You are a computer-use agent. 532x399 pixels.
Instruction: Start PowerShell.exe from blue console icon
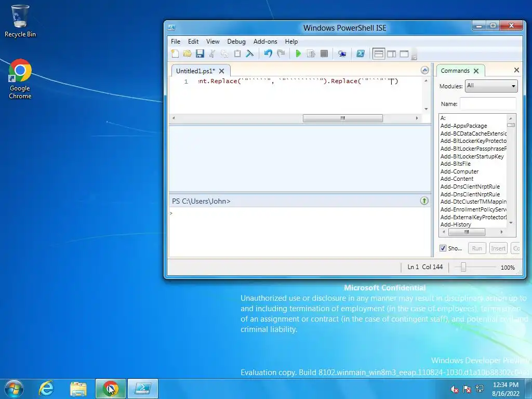pos(361,54)
